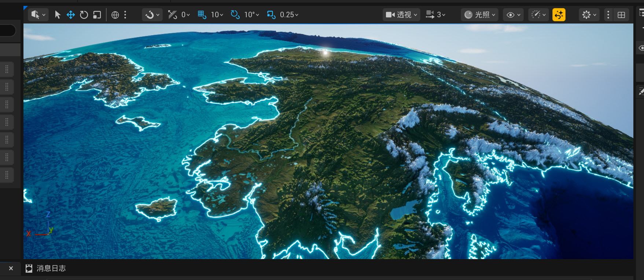Open the 透视 perspective view menu

click(401, 15)
